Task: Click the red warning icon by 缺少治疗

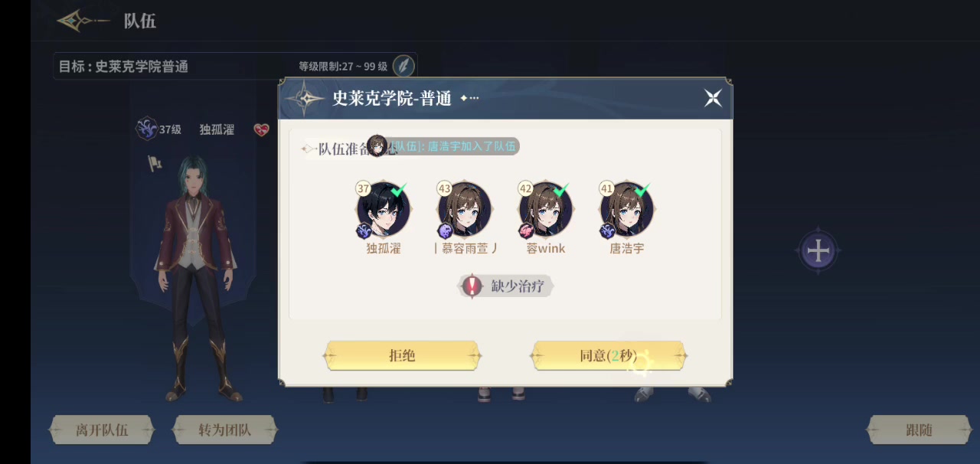Action: pos(472,286)
